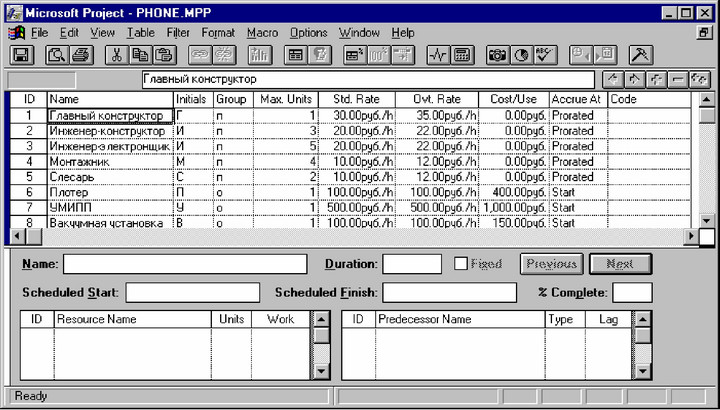Open the View menu
Screen dimensions: 720x410
pyautogui.click(x=102, y=33)
